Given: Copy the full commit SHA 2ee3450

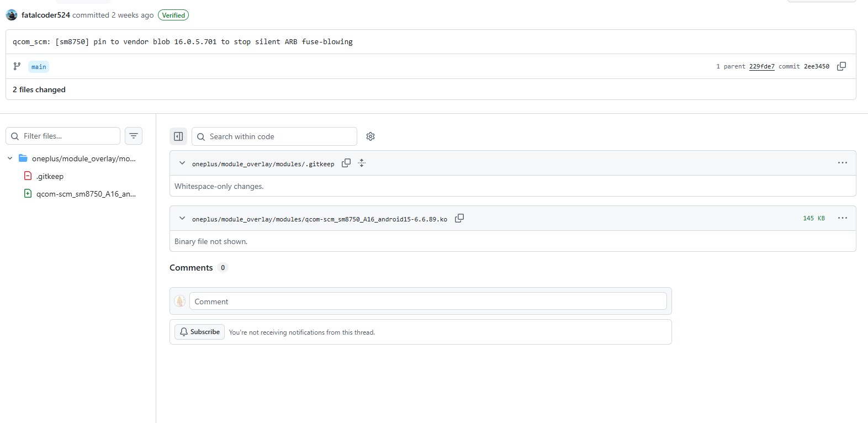Looking at the screenshot, I should point(841,66).
